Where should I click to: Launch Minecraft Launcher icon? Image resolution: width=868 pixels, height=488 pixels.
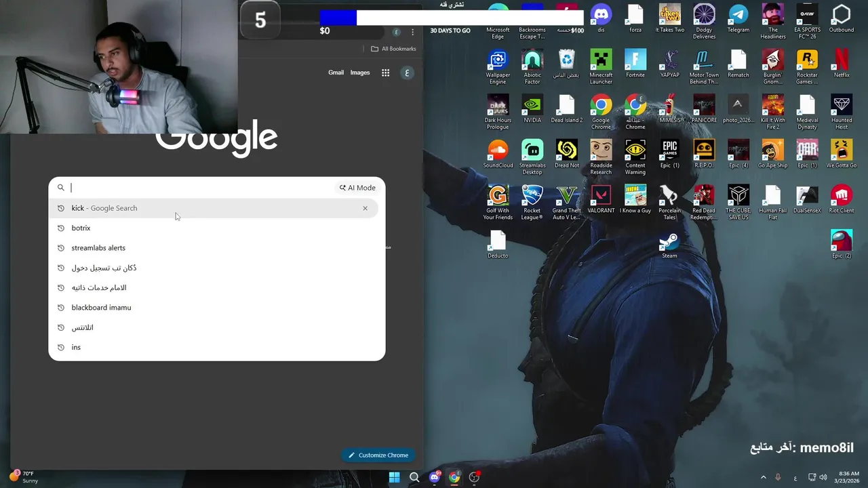coord(601,67)
